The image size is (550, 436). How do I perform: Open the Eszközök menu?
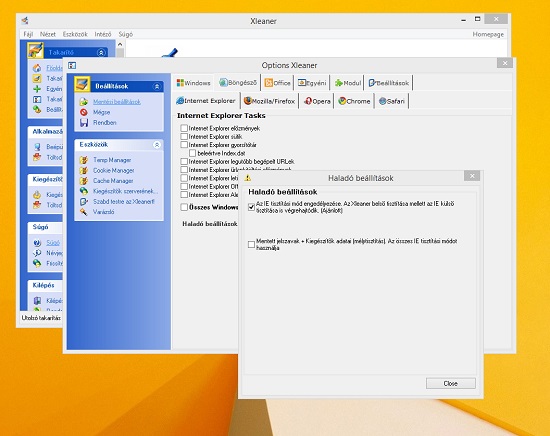click(x=75, y=34)
